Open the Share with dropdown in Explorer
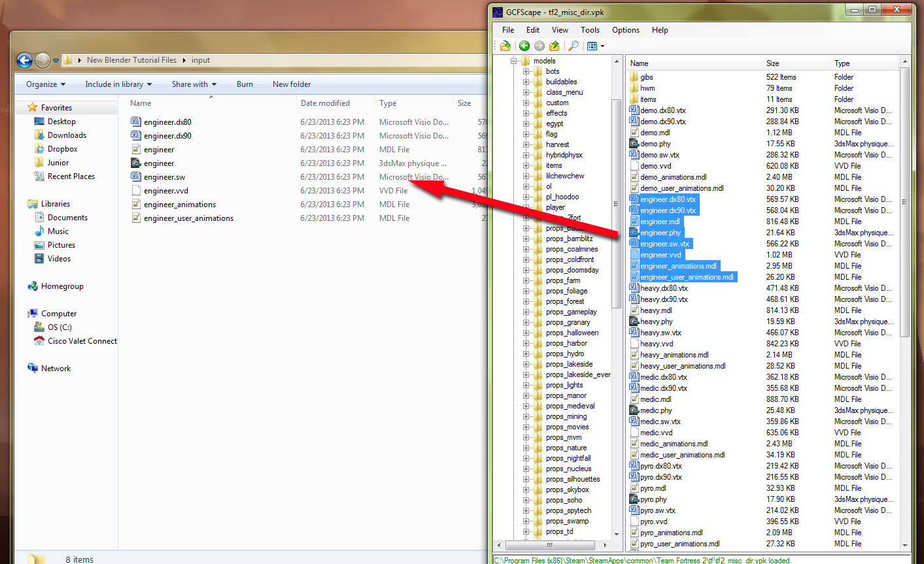Image resolution: width=924 pixels, height=564 pixels. 194,84
